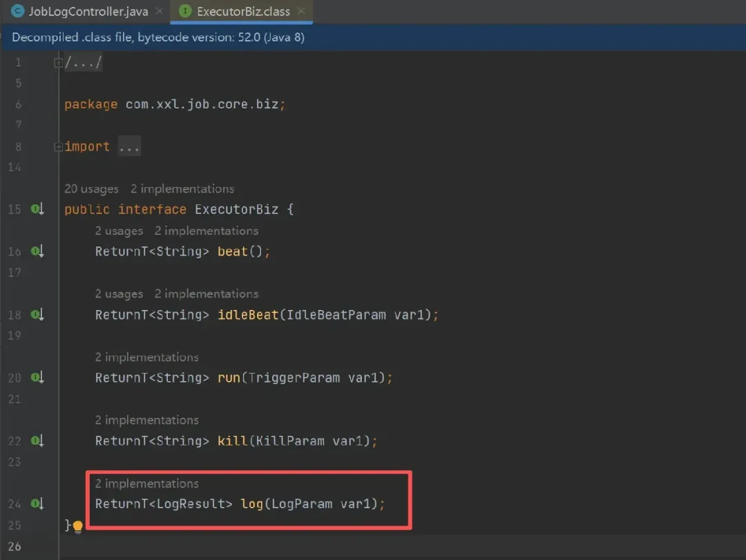Click the TriggerParam type in run method
Image resolution: width=746 pixels, height=560 pixels.
(294, 378)
